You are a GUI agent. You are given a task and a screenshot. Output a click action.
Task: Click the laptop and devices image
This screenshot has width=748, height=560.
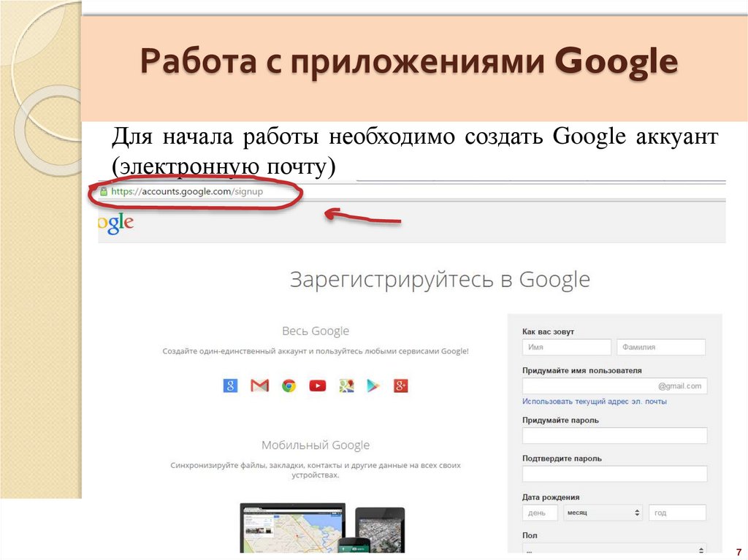click(x=322, y=528)
